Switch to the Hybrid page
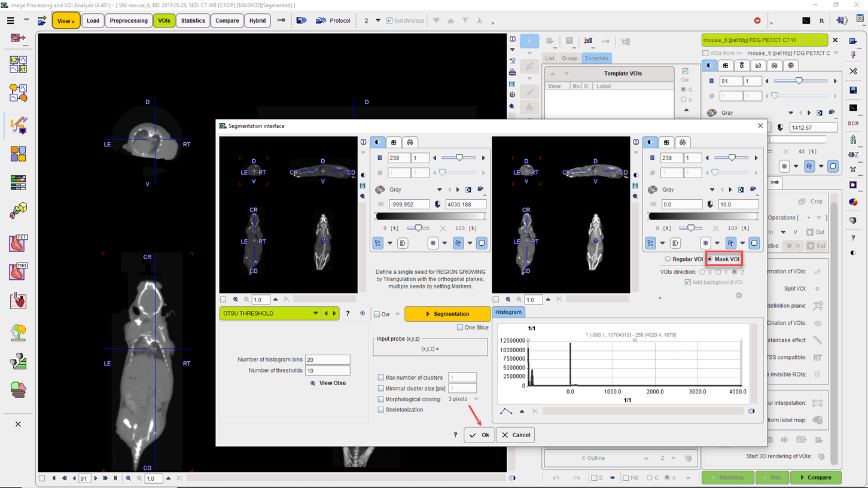868x488 pixels. pos(257,20)
